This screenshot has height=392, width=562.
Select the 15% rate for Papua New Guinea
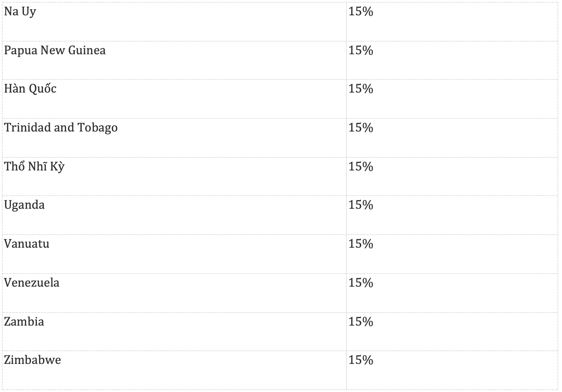click(361, 50)
